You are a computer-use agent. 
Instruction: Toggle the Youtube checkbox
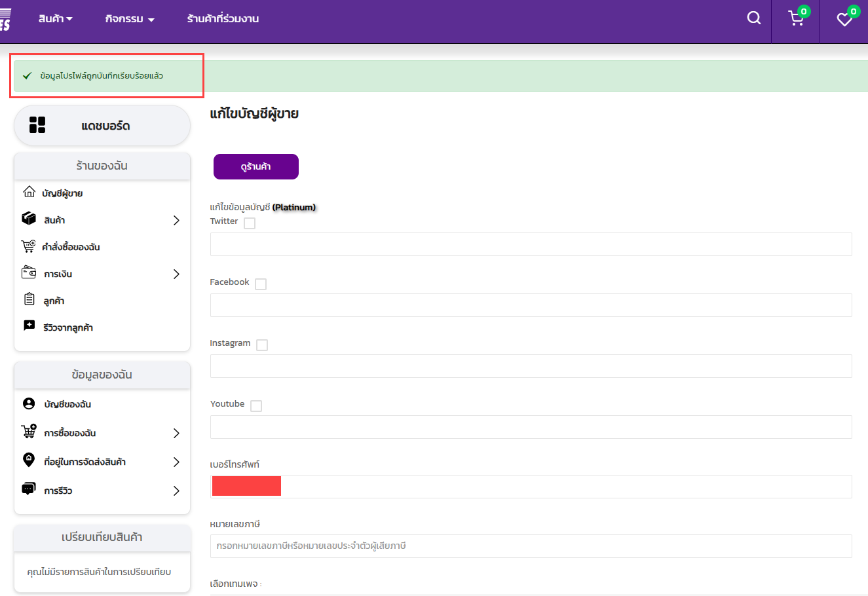[x=256, y=406]
